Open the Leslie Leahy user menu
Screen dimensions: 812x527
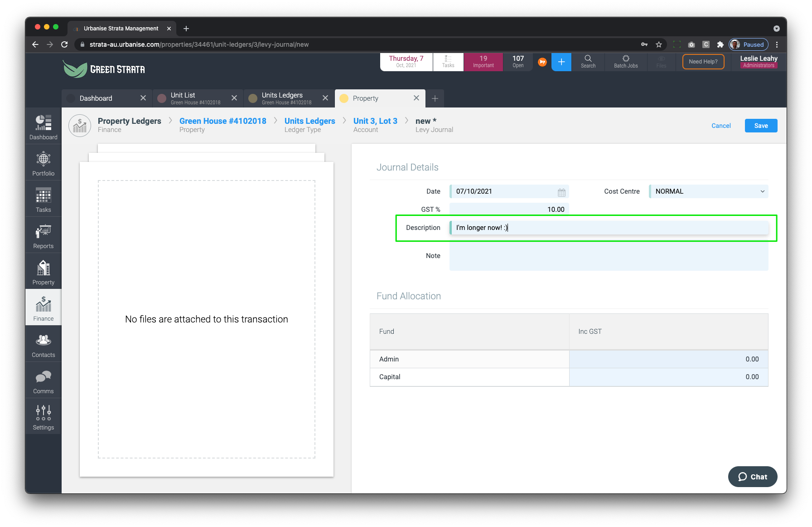click(x=759, y=62)
